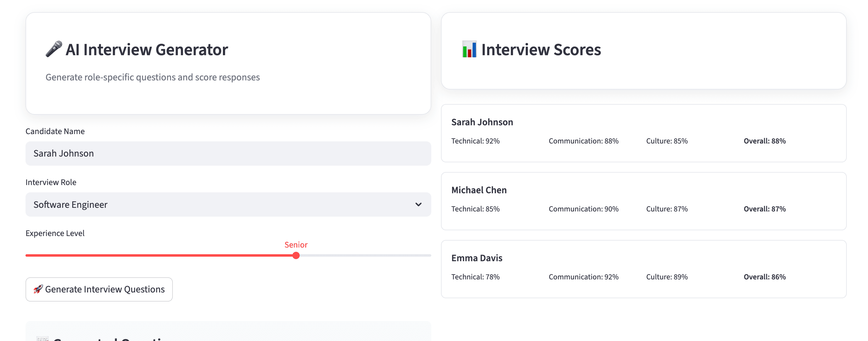
Task: Click the Senior experience label
Action: point(296,245)
